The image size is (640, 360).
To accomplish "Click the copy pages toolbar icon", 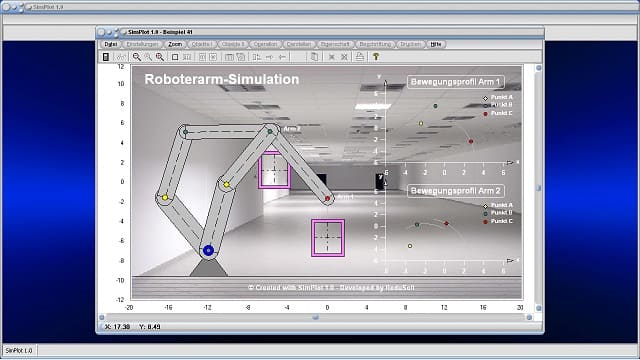I will click(x=314, y=57).
